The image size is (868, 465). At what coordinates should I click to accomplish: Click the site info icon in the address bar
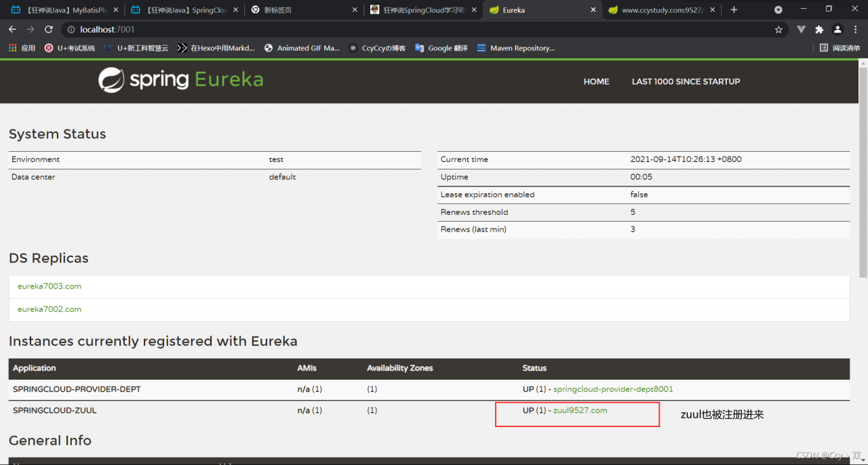(x=71, y=30)
